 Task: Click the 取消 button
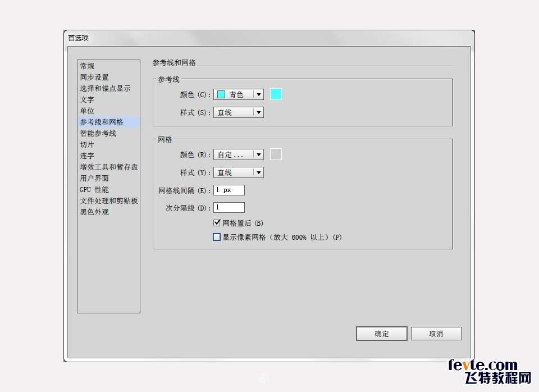[436, 334]
